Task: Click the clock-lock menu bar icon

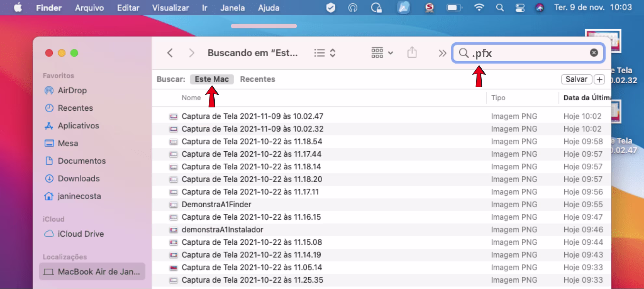Action: (376, 7)
